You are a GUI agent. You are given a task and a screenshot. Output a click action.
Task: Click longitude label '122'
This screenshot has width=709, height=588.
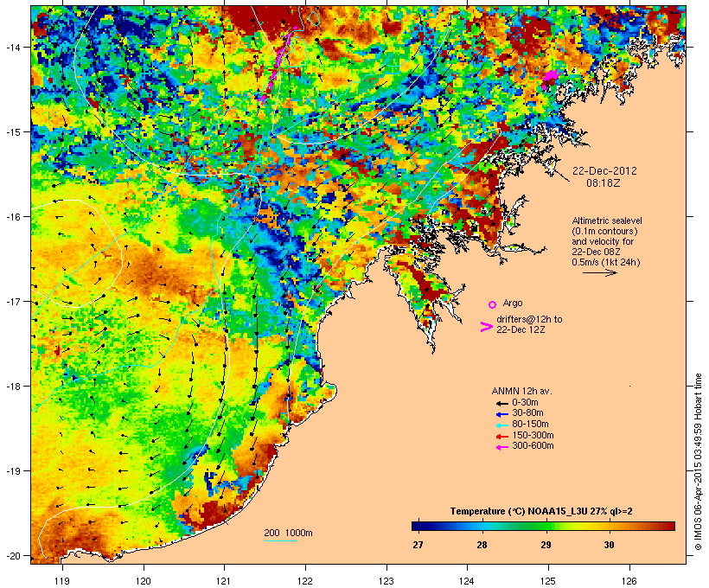(305, 581)
